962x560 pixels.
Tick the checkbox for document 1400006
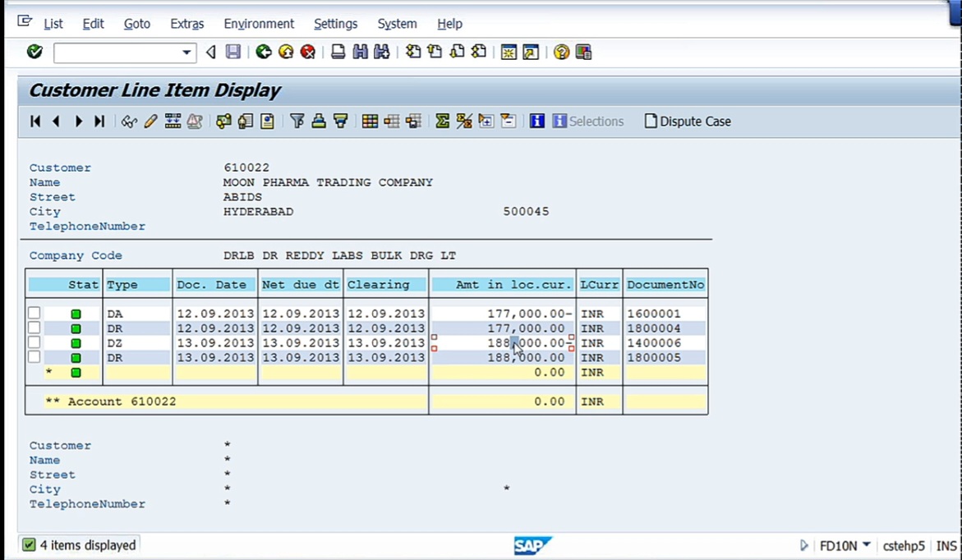35,343
